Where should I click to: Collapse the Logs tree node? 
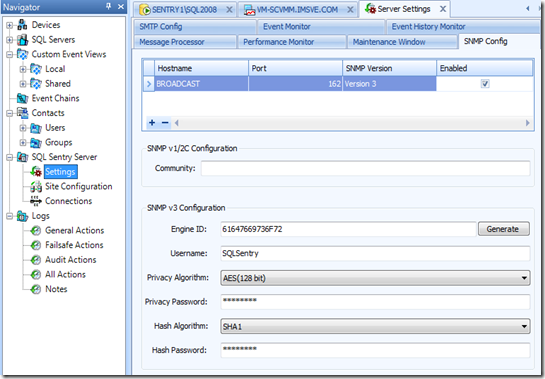point(10,216)
